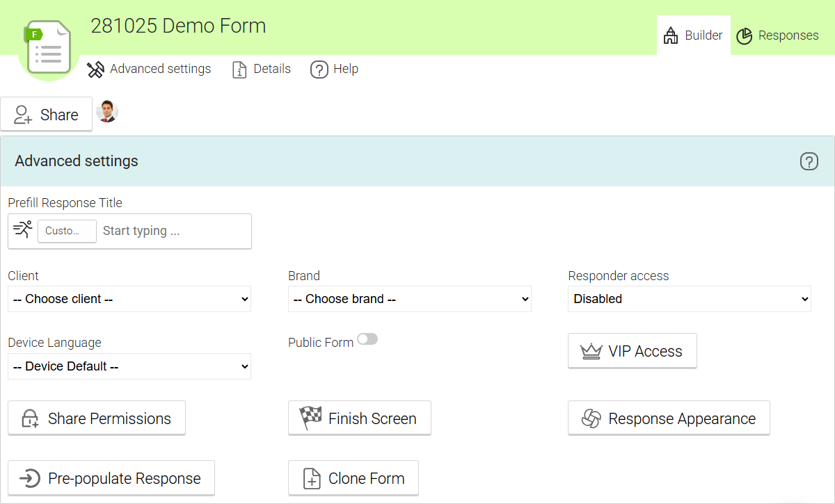Open Share Permissions lock button

click(x=96, y=418)
